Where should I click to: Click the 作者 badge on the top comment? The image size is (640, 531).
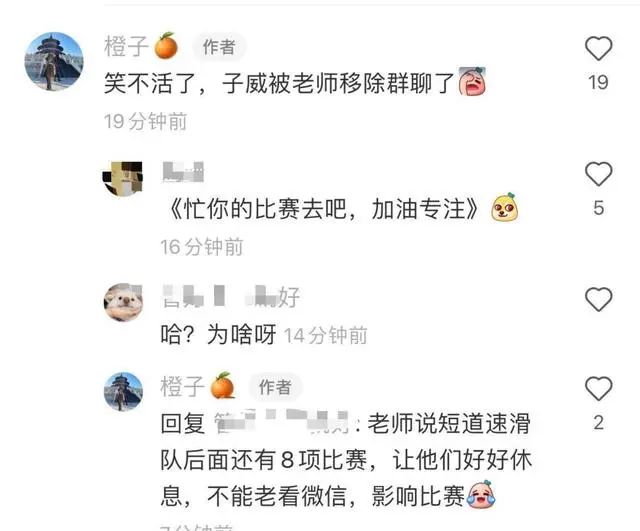pos(219,47)
